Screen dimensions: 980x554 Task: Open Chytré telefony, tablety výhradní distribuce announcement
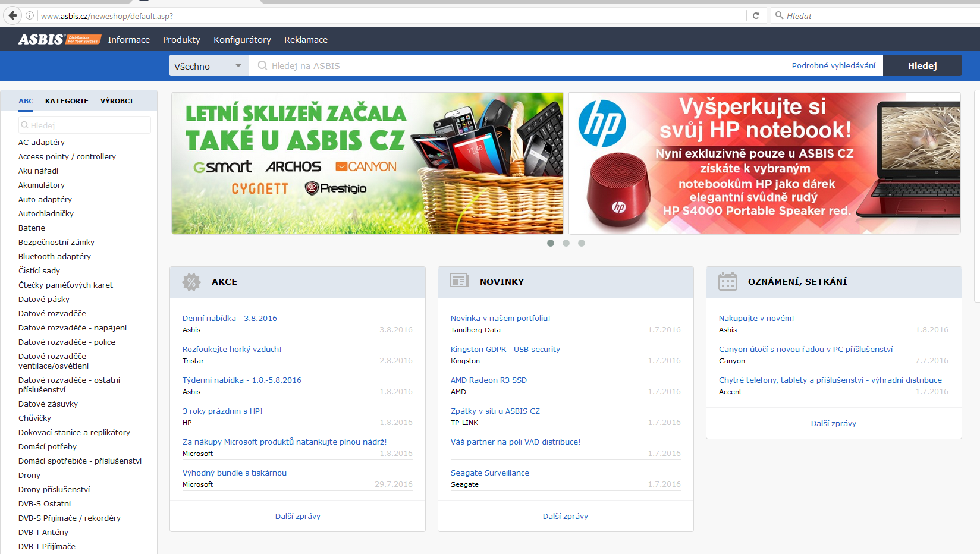830,380
